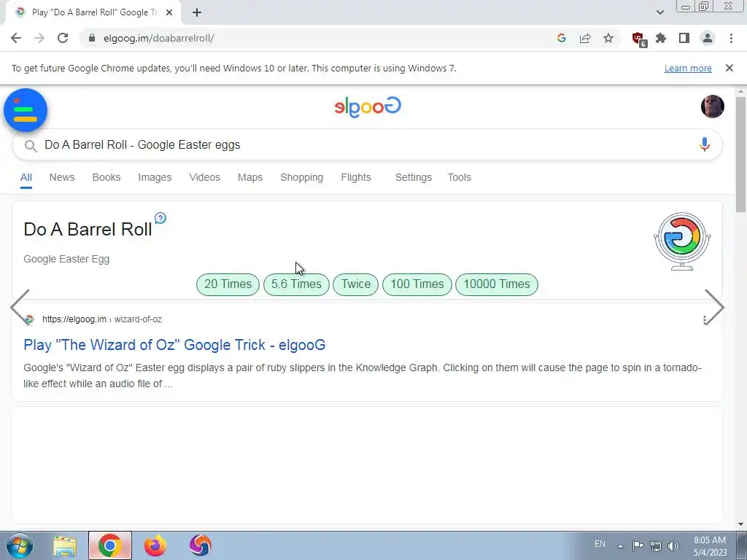Open the Chrome profile icon
Screen dimensions: 747x560
coord(708,38)
